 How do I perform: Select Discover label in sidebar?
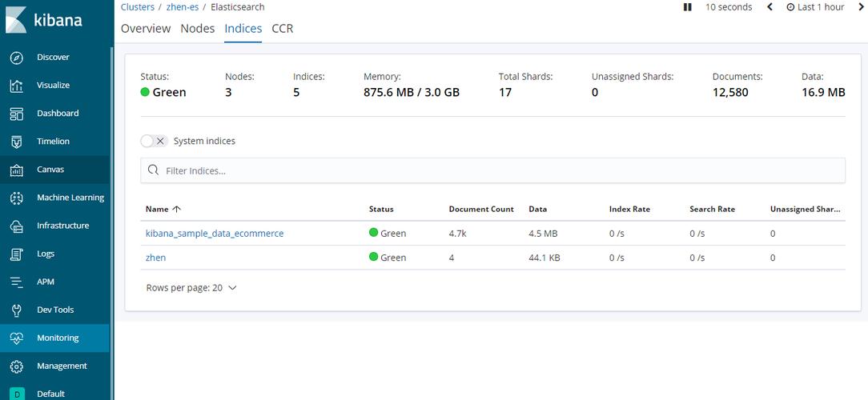(53, 57)
